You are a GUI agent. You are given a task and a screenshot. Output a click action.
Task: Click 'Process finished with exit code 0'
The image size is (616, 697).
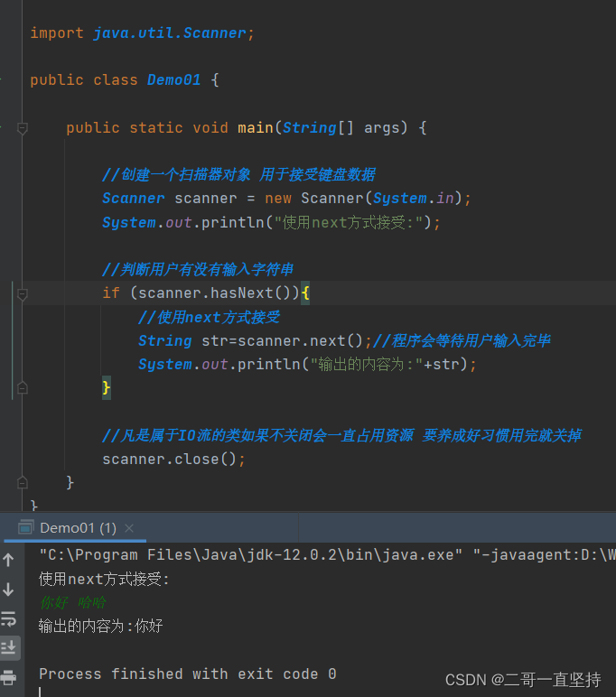pyautogui.click(x=188, y=674)
